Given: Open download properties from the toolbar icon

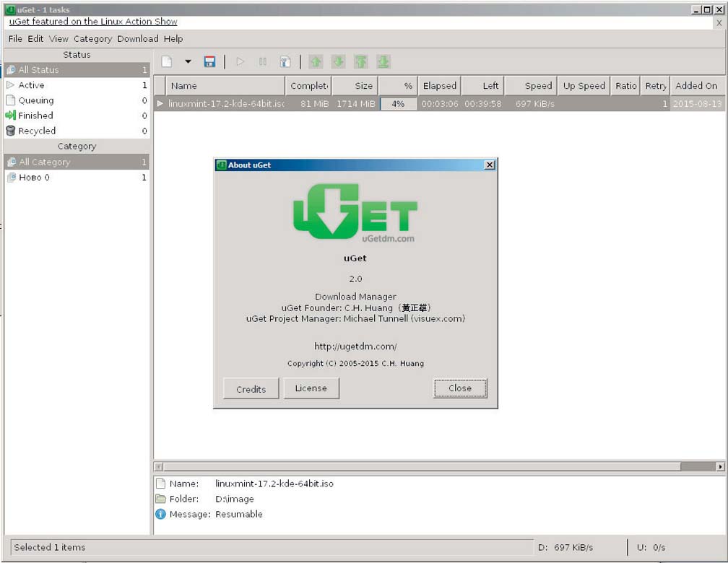Looking at the screenshot, I should click(x=285, y=62).
